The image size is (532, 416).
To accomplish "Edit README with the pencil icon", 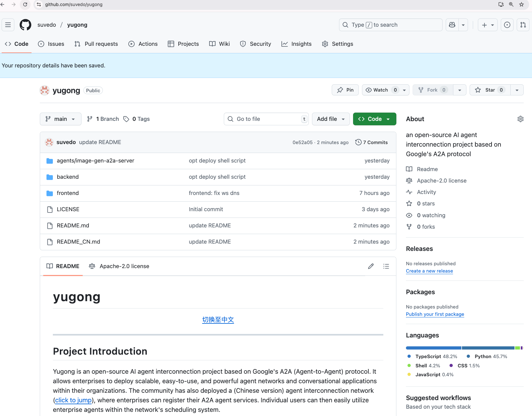I will [x=371, y=266].
